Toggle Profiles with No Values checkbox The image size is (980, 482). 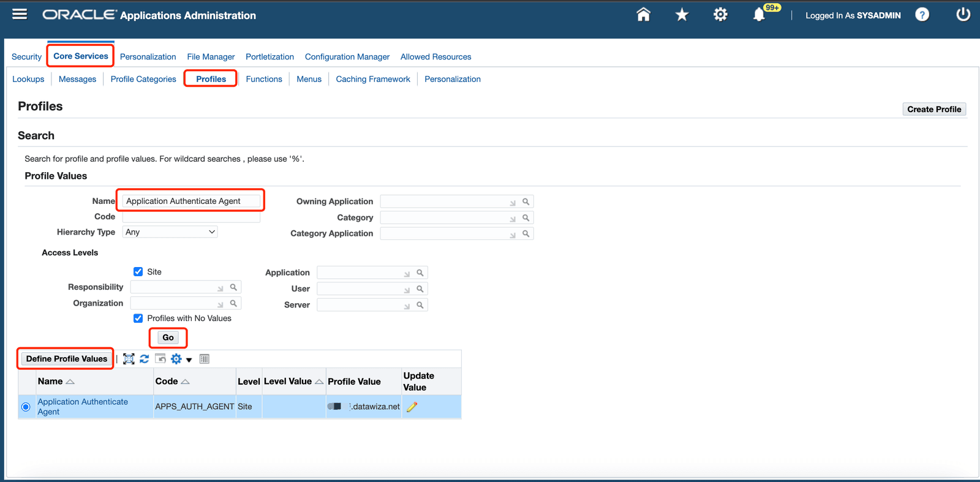click(x=138, y=318)
